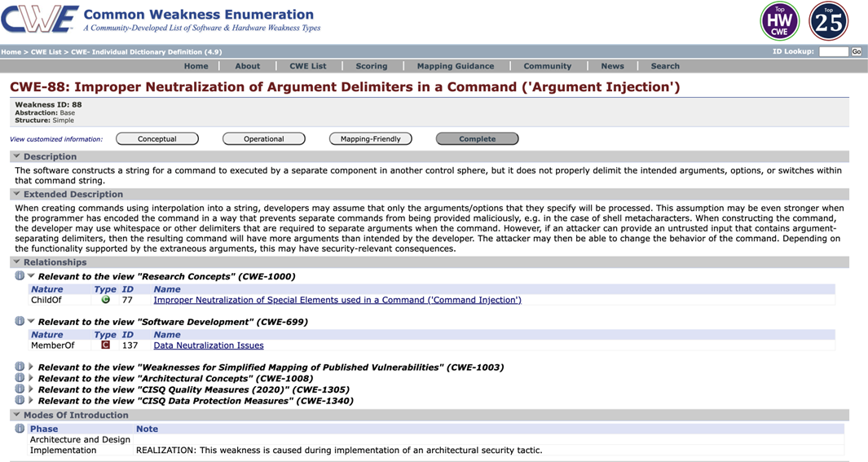Select the Complete view filter

click(477, 139)
